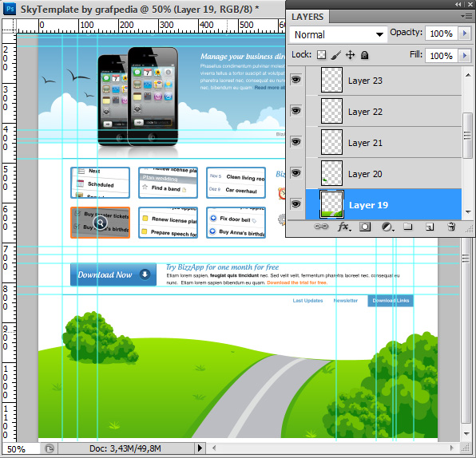This screenshot has height=458, width=476.
Task: Click the magnifier icon on the orange thumbnail
Action: pyautogui.click(x=100, y=223)
